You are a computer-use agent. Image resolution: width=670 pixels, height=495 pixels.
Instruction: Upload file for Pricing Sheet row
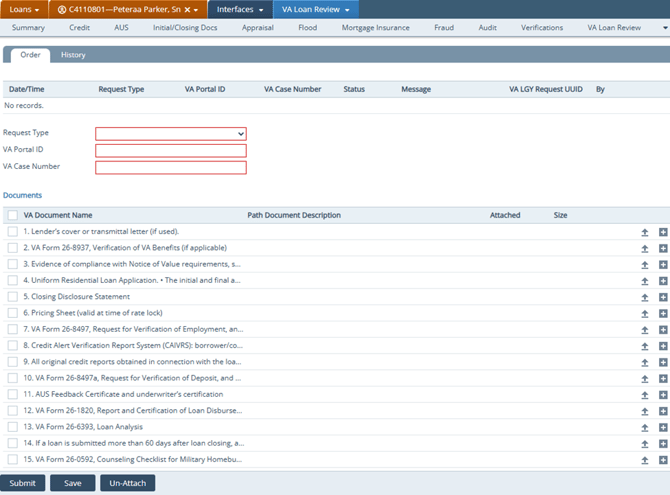(x=645, y=314)
